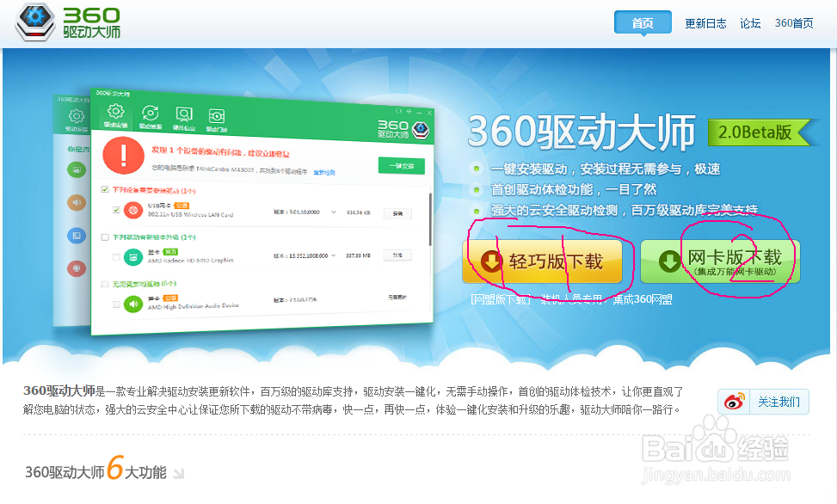Screen dimensions: 837x504
Task: Click the 360驱动大师 6大功能 heading text
Action: (96, 470)
